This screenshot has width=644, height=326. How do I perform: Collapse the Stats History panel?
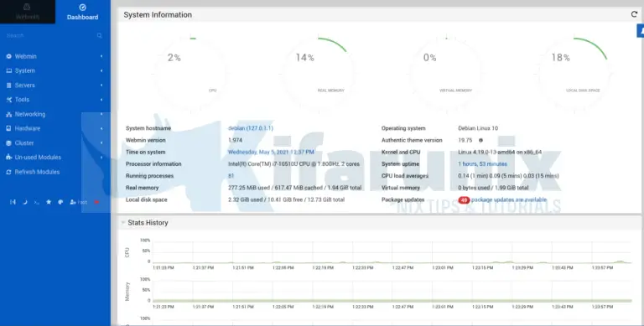coord(122,223)
